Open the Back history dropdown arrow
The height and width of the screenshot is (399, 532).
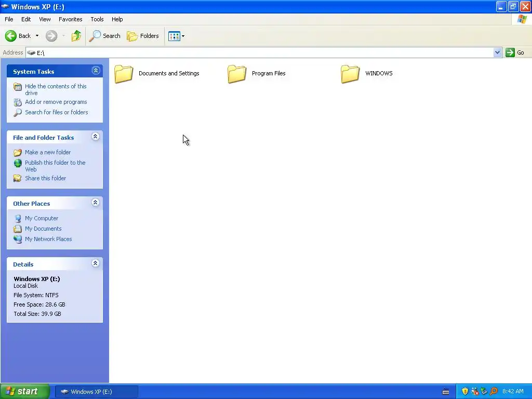pyautogui.click(x=37, y=36)
